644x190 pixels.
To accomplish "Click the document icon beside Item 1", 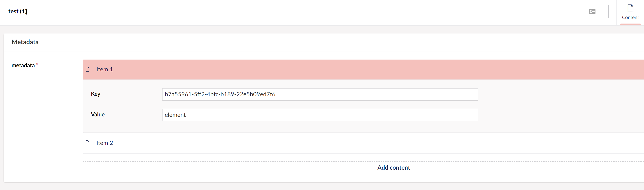I will (88, 70).
